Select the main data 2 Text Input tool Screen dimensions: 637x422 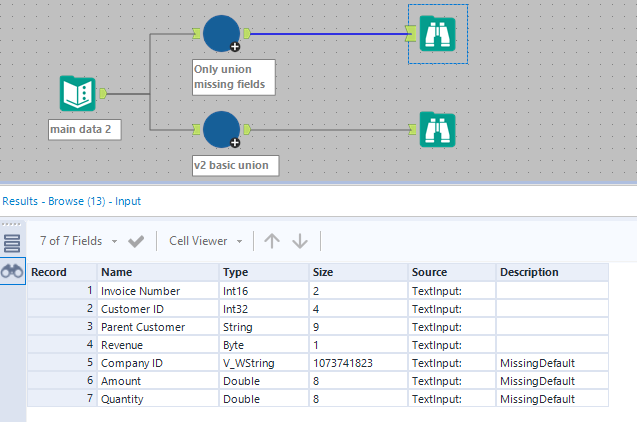(78, 94)
